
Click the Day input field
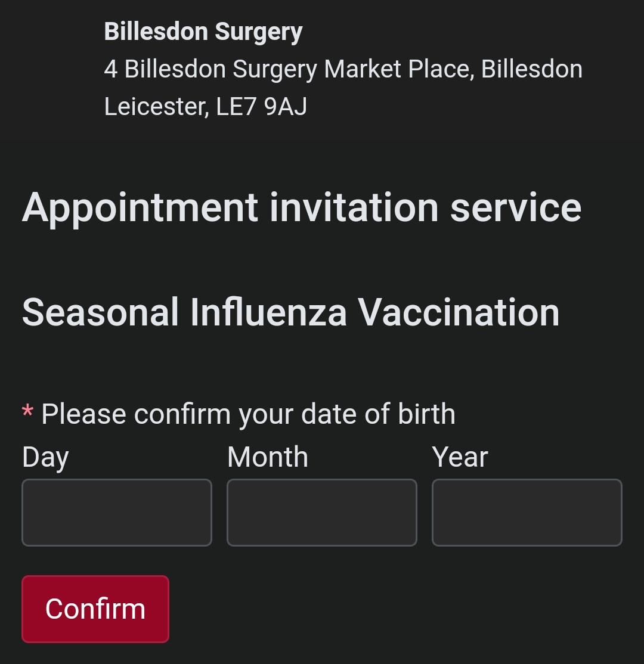coord(117,513)
